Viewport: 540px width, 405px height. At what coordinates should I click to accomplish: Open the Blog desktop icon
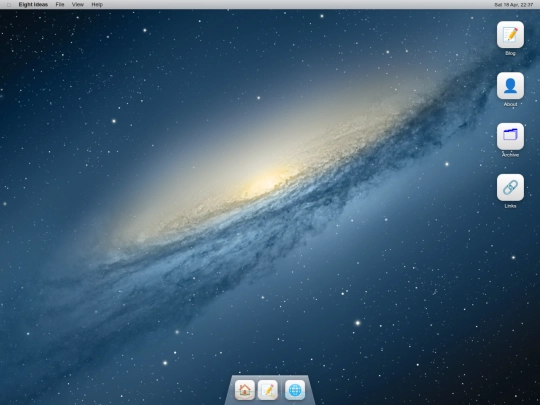click(x=510, y=35)
